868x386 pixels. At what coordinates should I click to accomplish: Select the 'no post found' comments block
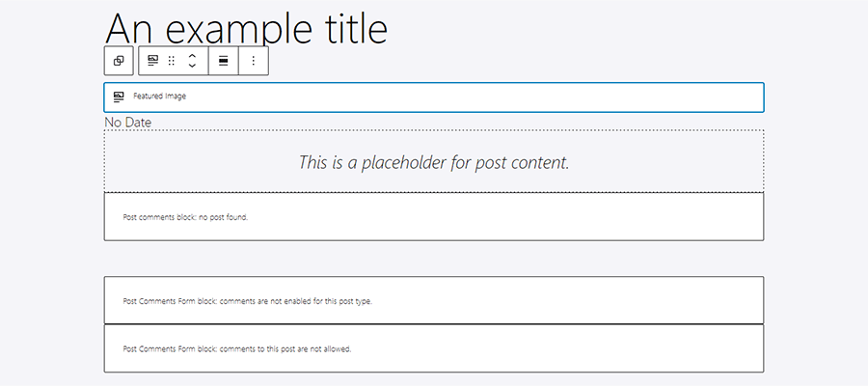(x=434, y=217)
